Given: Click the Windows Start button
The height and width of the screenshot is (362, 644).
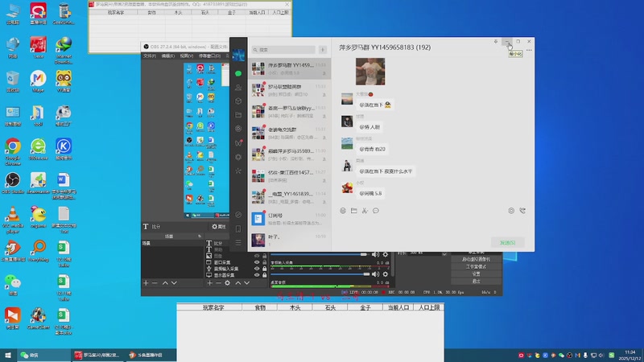Looking at the screenshot, I should (x=8, y=355).
